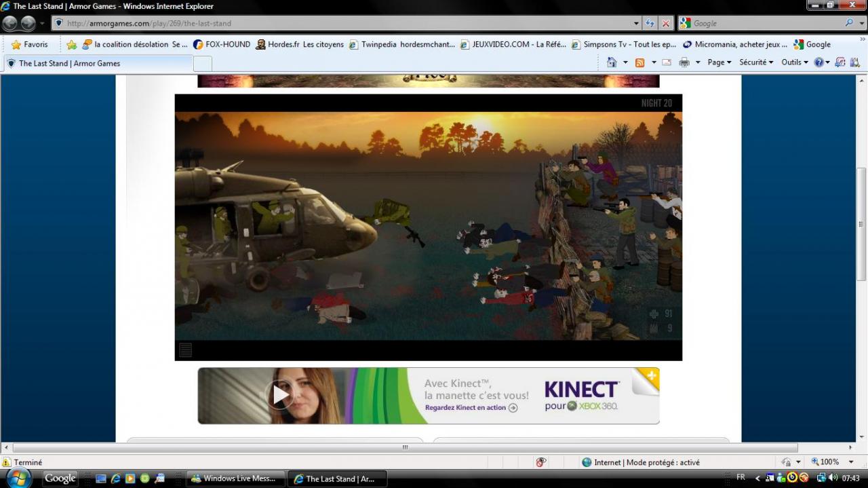The width and height of the screenshot is (868, 488).
Task: Click the Read mail envelope icon
Action: [x=667, y=62]
